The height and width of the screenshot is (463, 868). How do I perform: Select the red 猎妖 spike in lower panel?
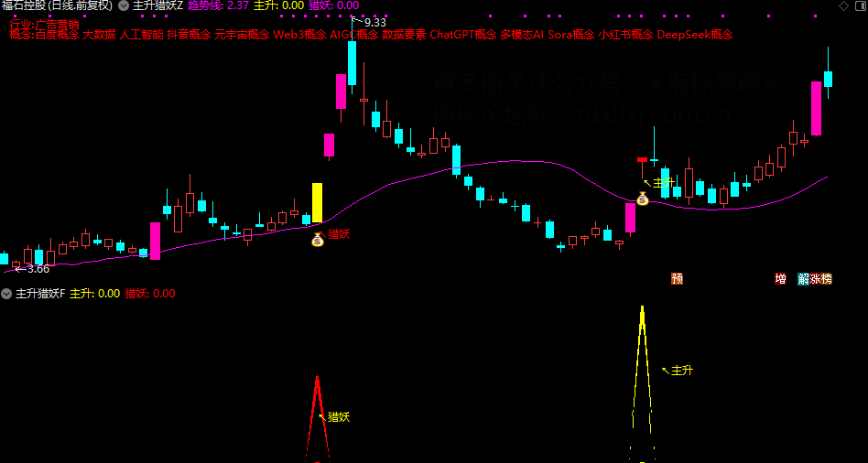[x=317, y=419]
